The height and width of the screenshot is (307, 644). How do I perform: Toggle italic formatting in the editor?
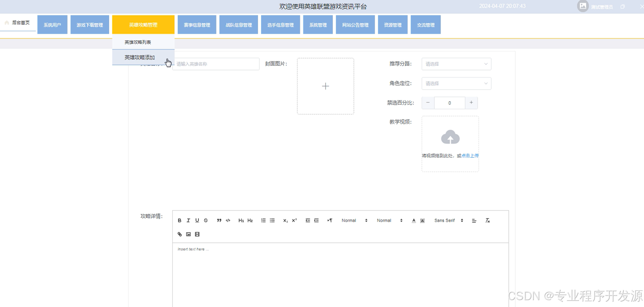(188, 220)
